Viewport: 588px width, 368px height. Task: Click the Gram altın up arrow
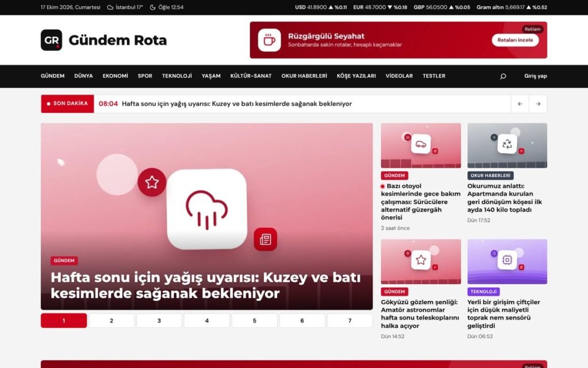(x=528, y=7)
